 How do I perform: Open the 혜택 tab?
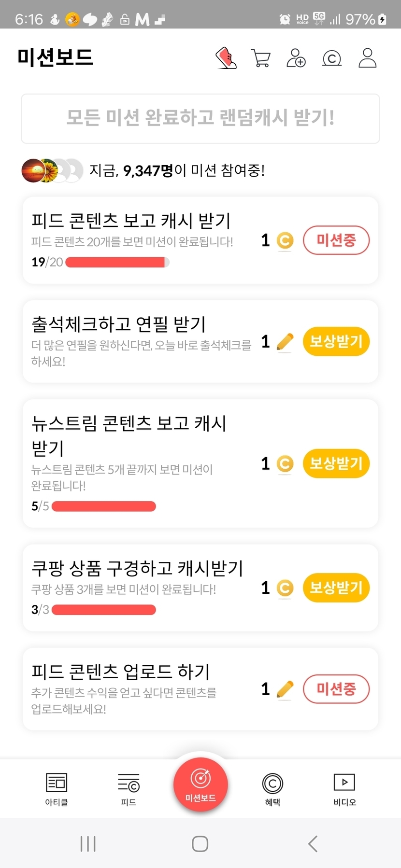coord(272,789)
